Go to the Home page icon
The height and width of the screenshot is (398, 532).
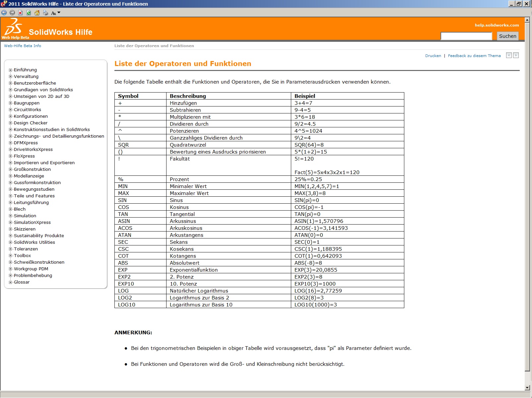37,13
